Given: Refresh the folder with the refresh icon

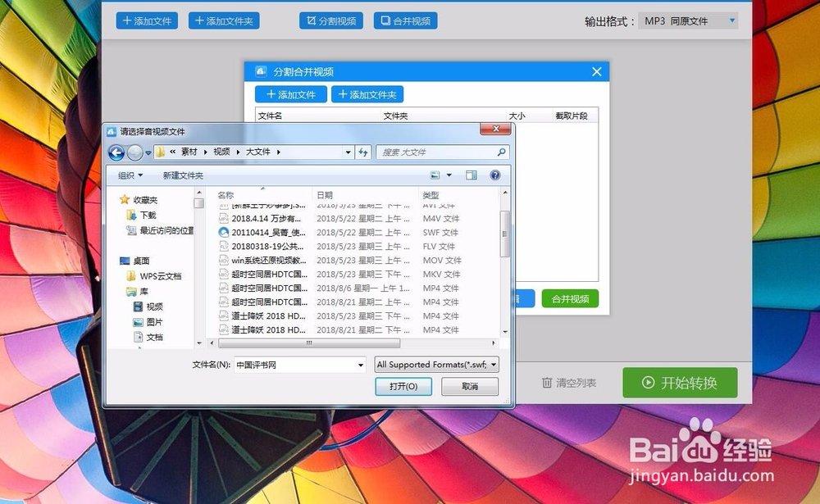Looking at the screenshot, I should coord(363,152).
